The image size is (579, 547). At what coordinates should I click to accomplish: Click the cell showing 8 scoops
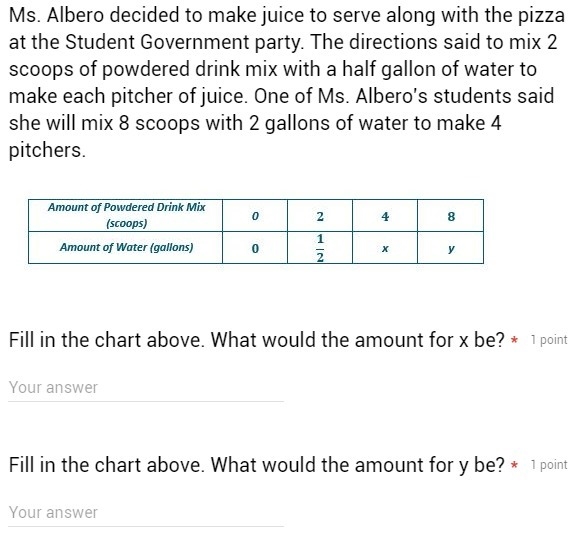click(x=450, y=216)
